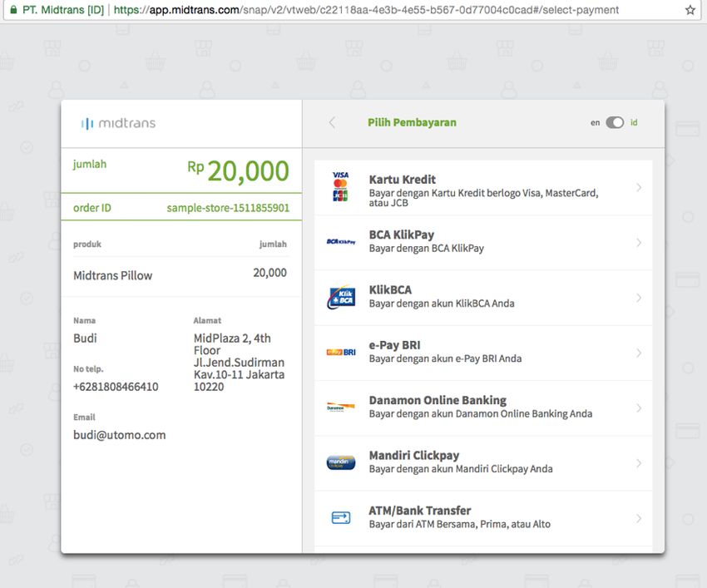707x588 pixels.
Task: Go back using the left arrow
Action: click(333, 122)
